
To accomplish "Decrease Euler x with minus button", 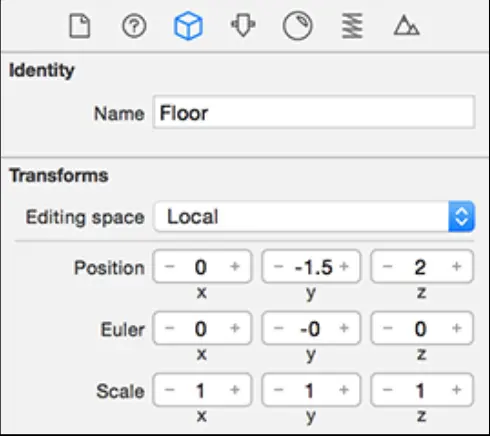I will (x=169, y=328).
